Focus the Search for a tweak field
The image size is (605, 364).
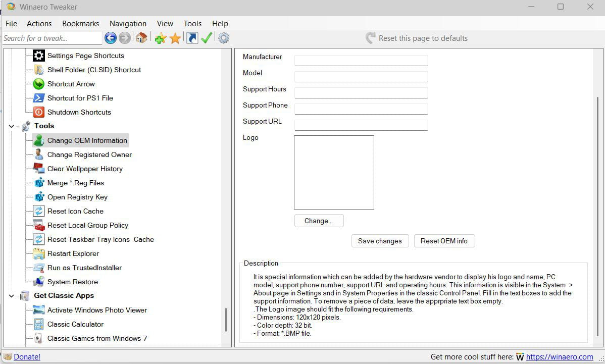click(x=52, y=38)
